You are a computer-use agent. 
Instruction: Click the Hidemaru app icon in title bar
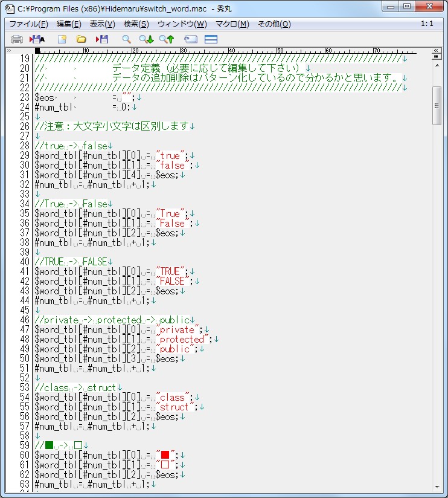10,8
